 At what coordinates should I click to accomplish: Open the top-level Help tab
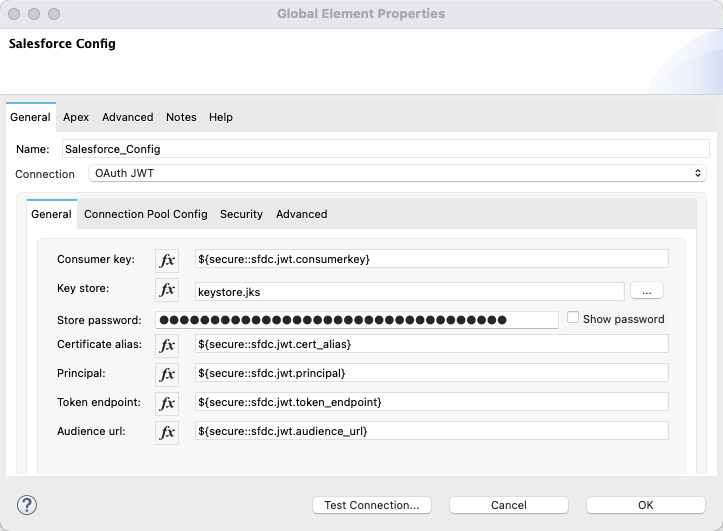(221, 117)
